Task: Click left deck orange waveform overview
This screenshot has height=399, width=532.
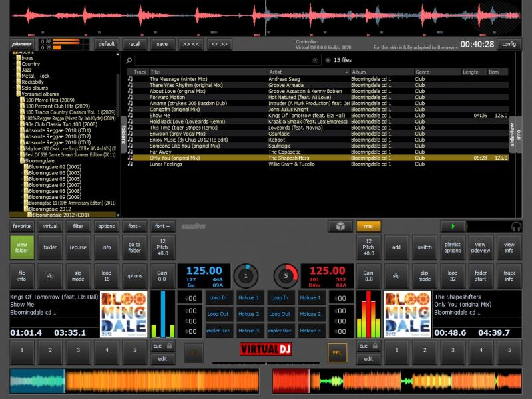Action: point(134,381)
